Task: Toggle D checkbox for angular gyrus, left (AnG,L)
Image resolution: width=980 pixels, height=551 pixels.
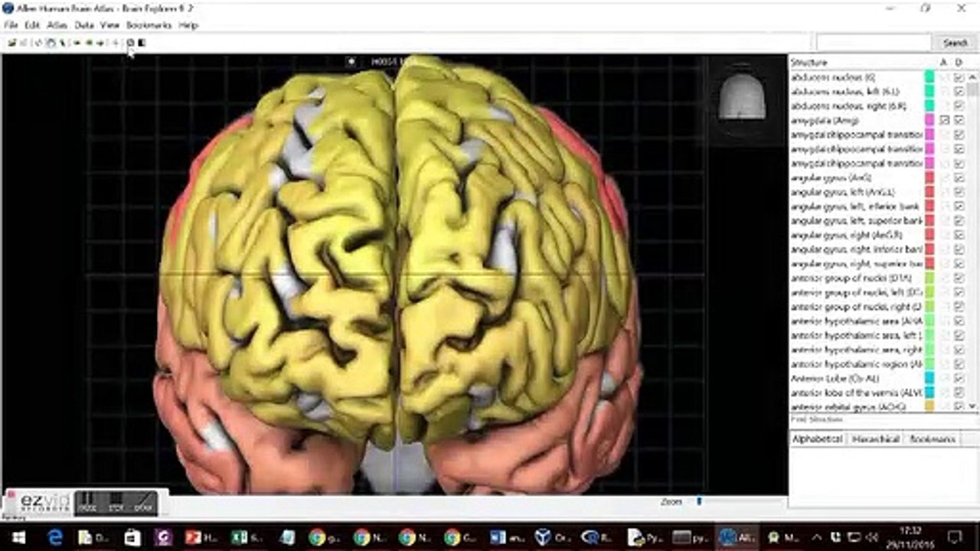Action: (959, 192)
